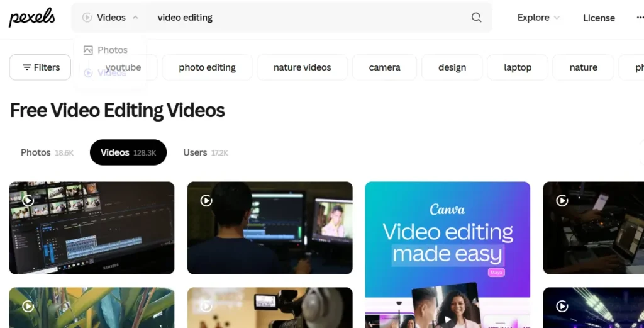Select the 'photo editing' suggestion chip
Viewport: 644px width, 328px height.
click(x=207, y=67)
